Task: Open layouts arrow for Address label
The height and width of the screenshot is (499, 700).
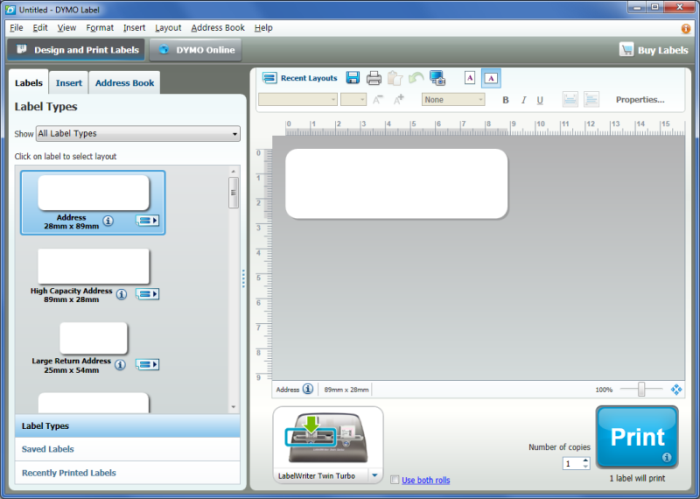Action: (x=148, y=220)
